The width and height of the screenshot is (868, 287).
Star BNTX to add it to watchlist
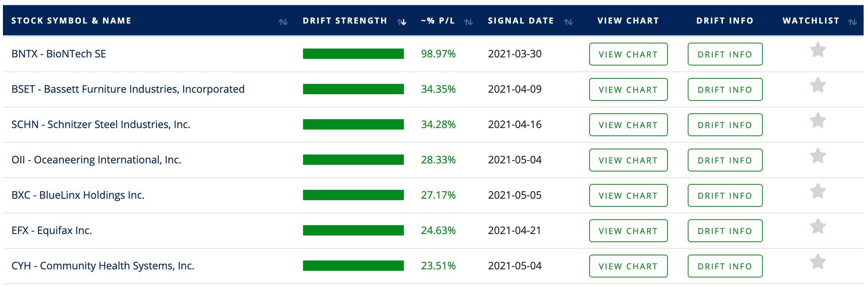click(818, 50)
